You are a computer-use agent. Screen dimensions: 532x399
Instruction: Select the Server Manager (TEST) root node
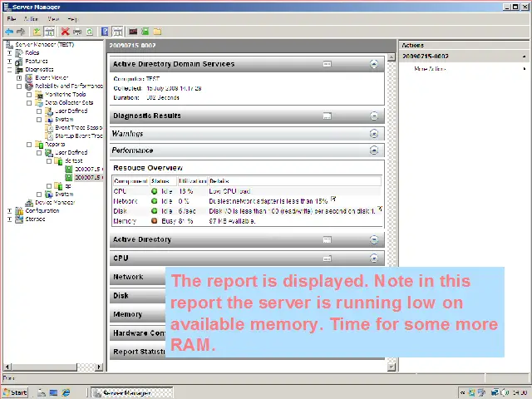tap(44, 45)
